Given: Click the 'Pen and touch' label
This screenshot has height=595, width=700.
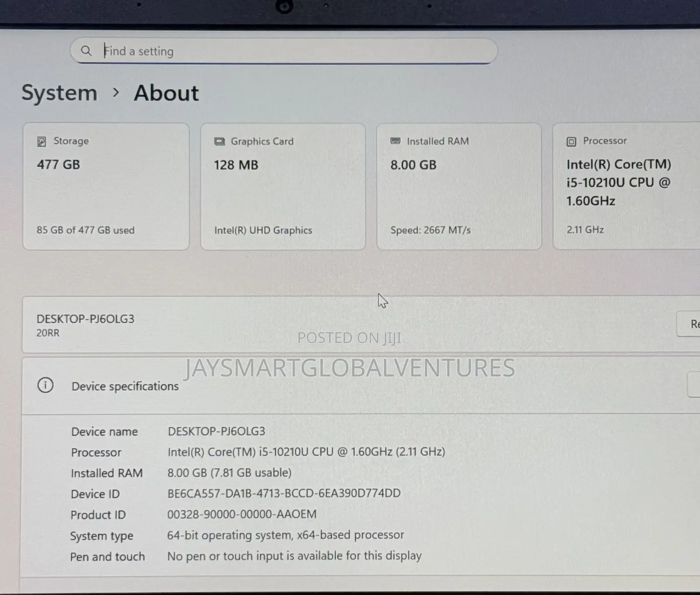Looking at the screenshot, I should click(x=108, y=557).
